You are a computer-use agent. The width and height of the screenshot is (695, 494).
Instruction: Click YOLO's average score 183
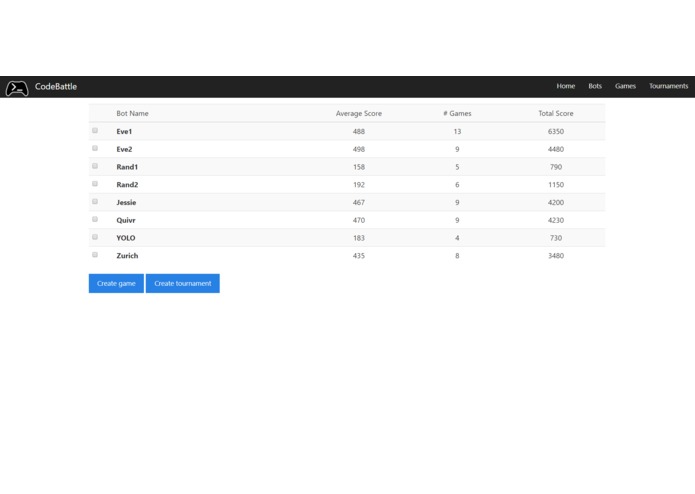[359, 238]
